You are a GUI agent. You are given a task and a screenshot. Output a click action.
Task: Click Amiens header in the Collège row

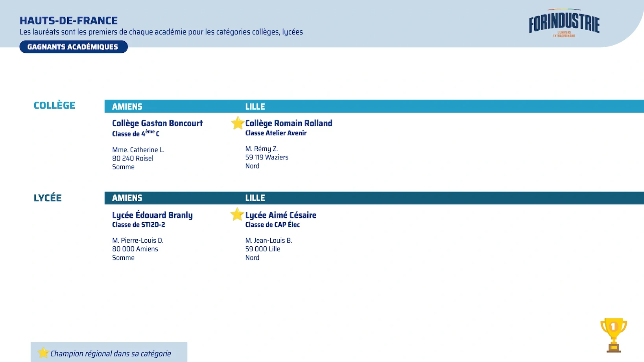(x=127, y=107)
